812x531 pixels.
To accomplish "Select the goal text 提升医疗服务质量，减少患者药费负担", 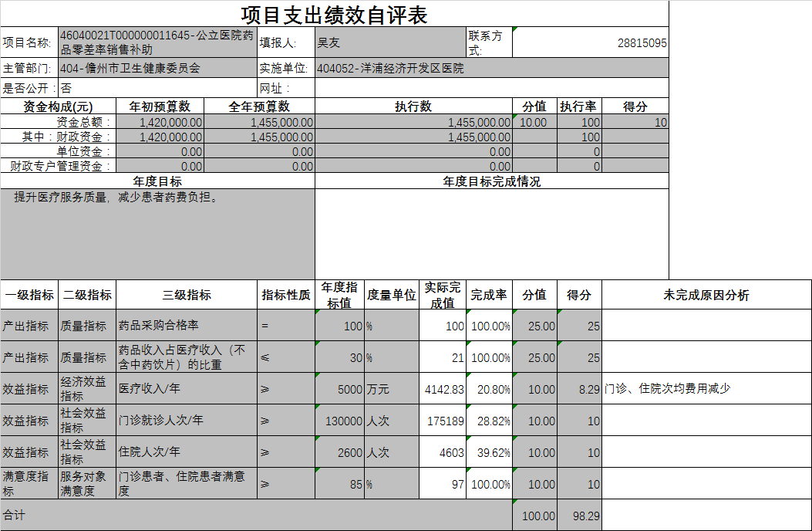I will (117, 197).
